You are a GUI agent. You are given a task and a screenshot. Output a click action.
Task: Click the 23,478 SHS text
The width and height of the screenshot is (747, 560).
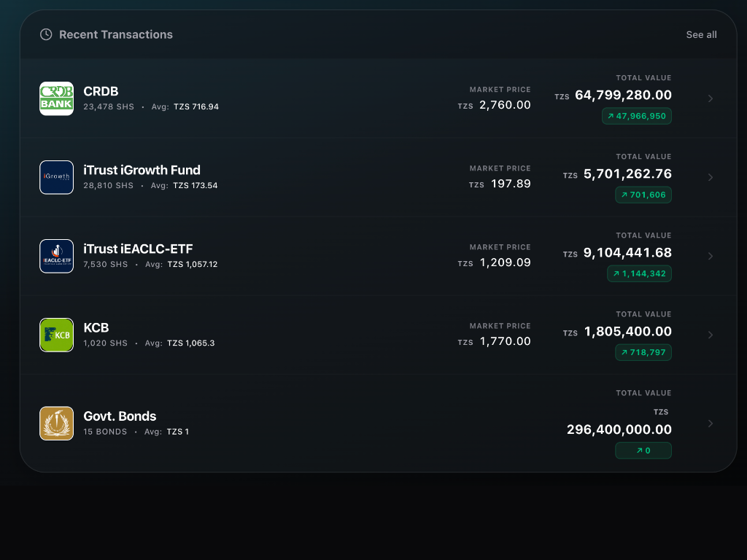tap(109, 106)
